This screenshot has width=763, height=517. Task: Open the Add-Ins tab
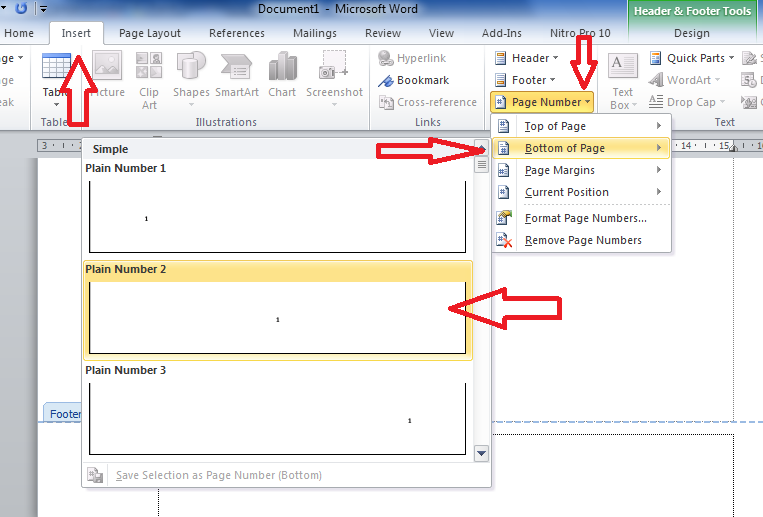coord(501,33)
